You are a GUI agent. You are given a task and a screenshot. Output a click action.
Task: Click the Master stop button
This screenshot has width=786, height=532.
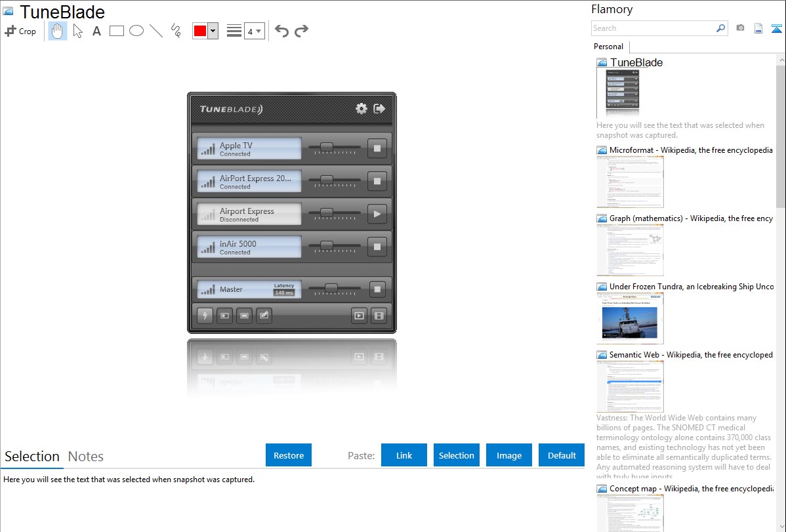point(379,289)
